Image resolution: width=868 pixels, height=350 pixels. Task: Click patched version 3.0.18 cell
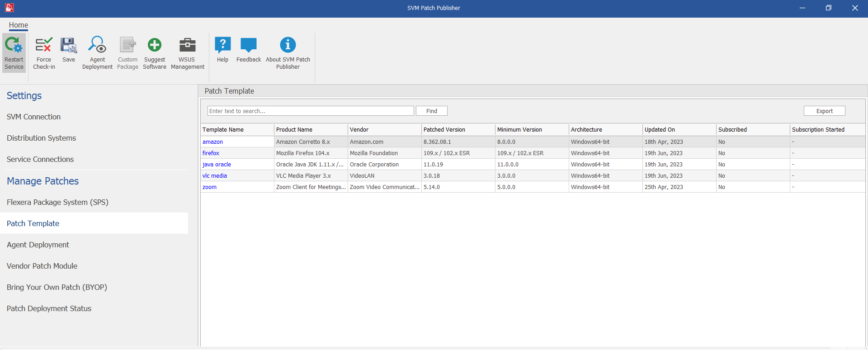tap(458, 175)
